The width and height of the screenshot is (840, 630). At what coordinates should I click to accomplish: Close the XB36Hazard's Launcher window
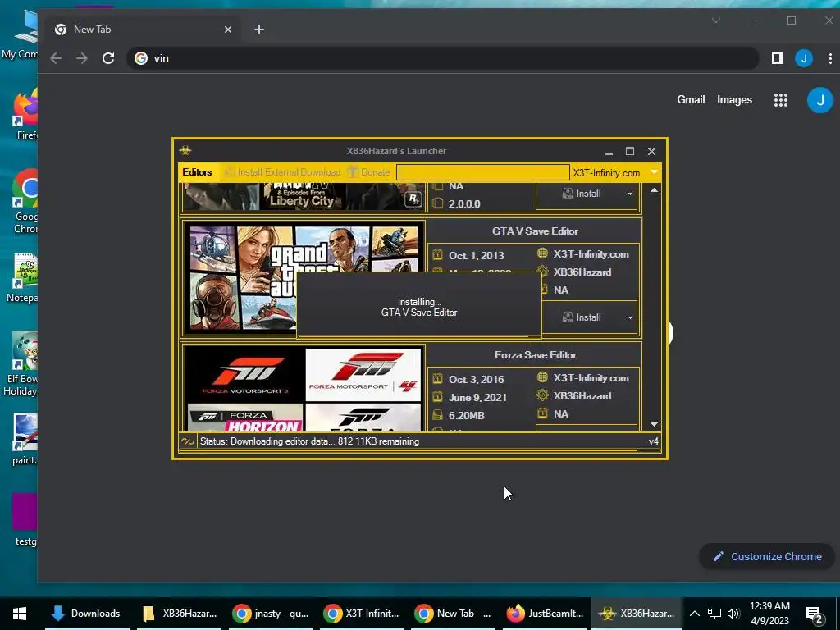[x=651, y=152]
